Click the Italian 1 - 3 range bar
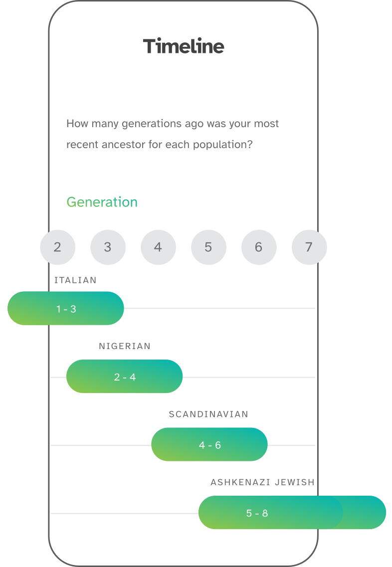Image resolution: width=392 pixels, height=567 pixels. click(66, 309)
